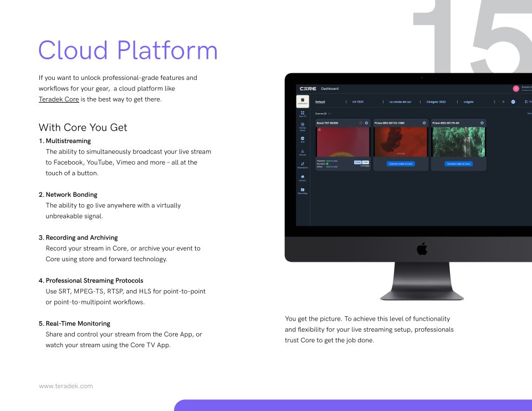532x411 pixels.
Task: Toggle the 1080 resolution badge
Action: 365,162
